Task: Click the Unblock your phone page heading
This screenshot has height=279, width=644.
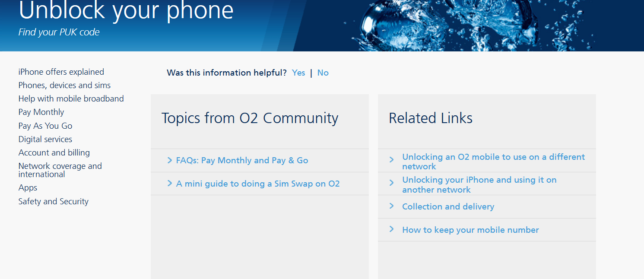Action: (x=125, y=11)
